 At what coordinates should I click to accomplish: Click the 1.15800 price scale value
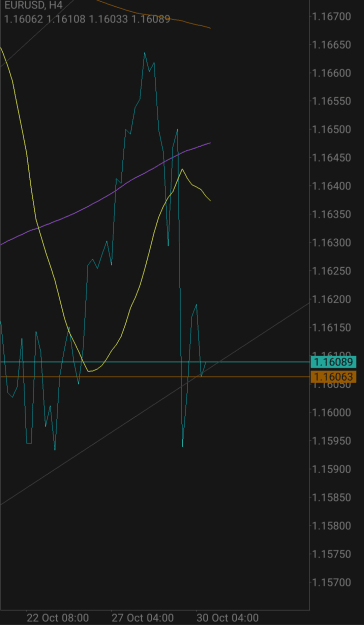click(333, 526)
